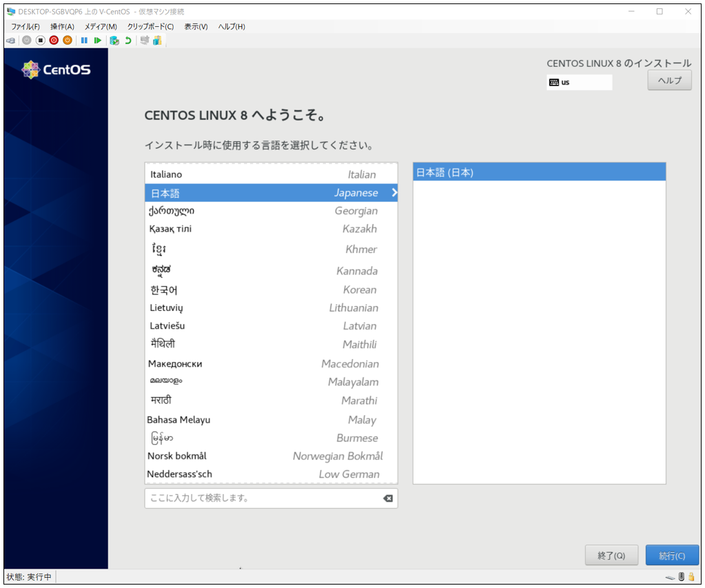Select the Marathi language row
Screen dimensions: 705x588
[271, 401]
